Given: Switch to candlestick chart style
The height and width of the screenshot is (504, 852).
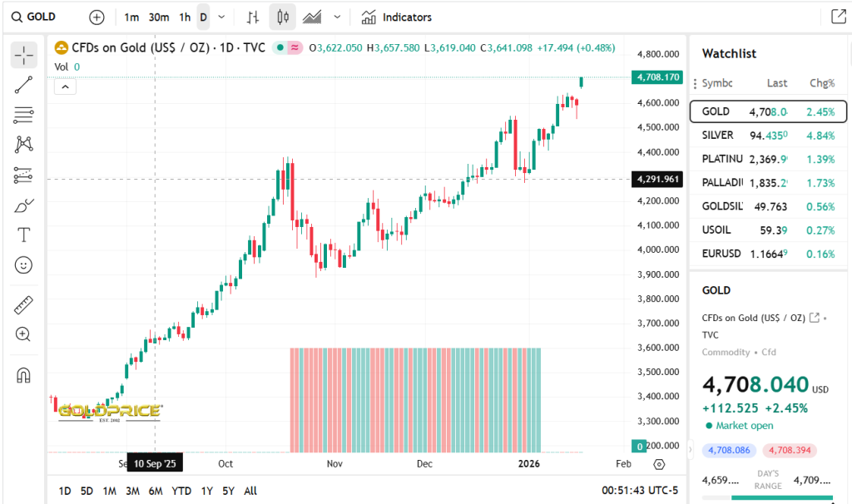Looking at the screenshot, I should 283,17.
